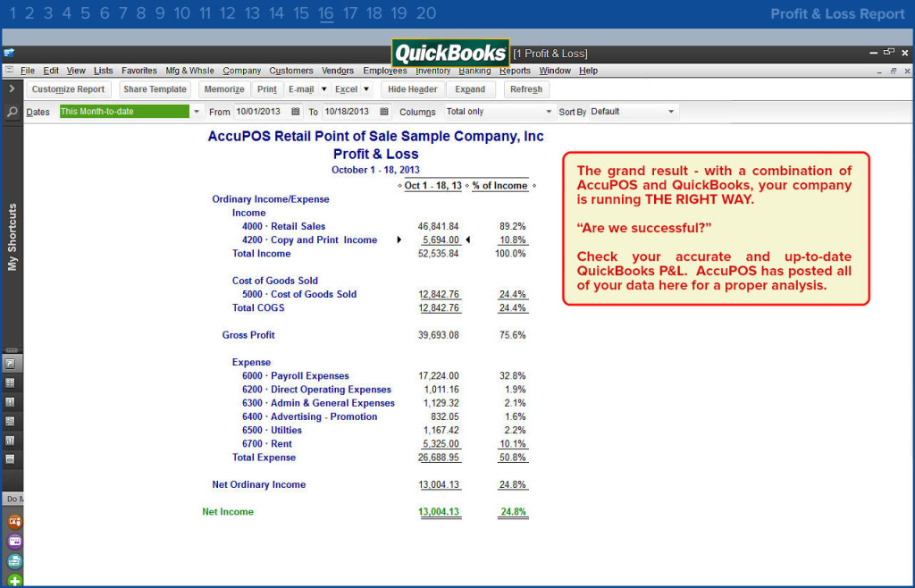This screenshot has height=588, width=915.
Task: Go to slide 1 in the page number strip
Action: 13,13
